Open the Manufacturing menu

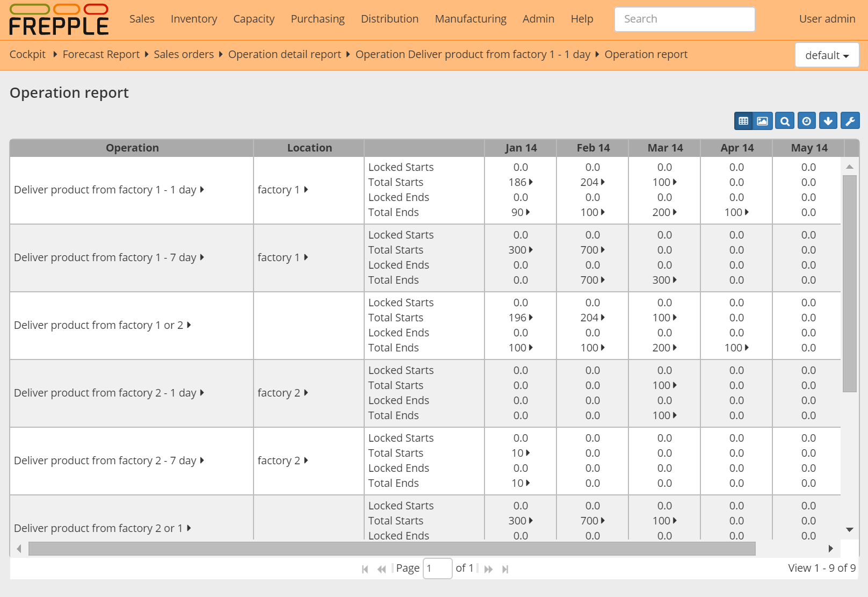470,19
